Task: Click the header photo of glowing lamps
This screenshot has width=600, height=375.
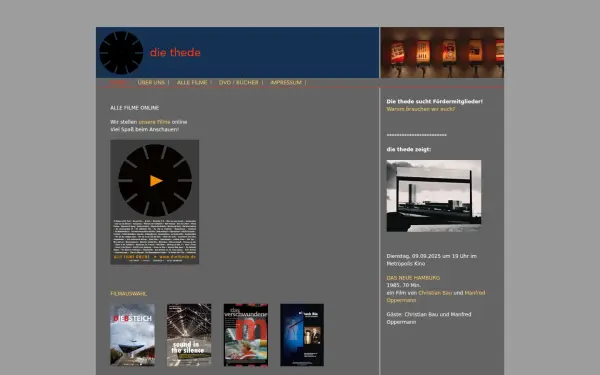Action: coord(442,52)
